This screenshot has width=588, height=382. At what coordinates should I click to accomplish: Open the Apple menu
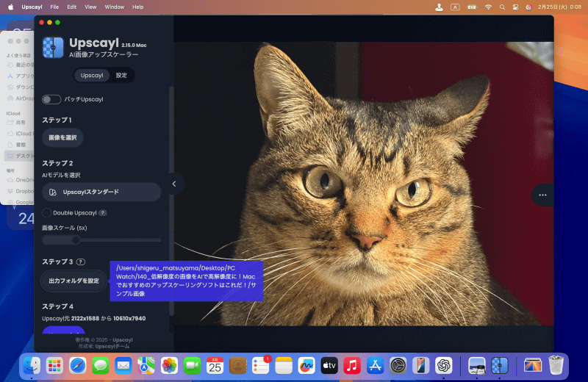tap(10, 7)
